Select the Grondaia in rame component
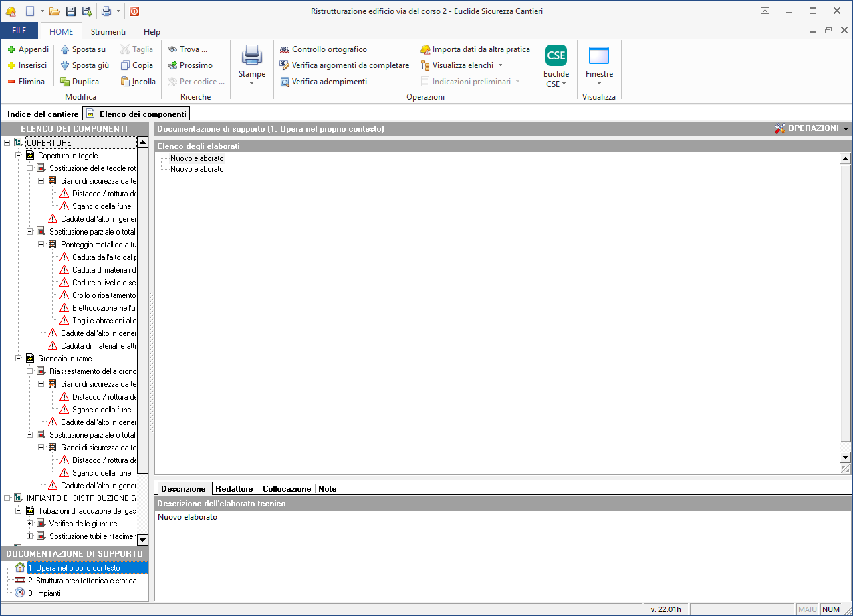This screenshot has width=853, height=616. click(65, 359)
